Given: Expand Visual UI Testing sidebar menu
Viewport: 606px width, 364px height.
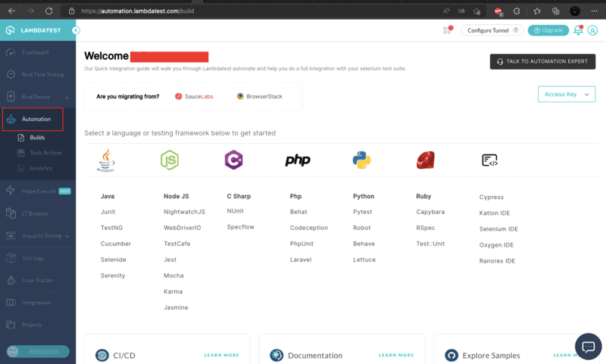Looking at the screenshot, I should pyautogui.click(x=38, y=236).
